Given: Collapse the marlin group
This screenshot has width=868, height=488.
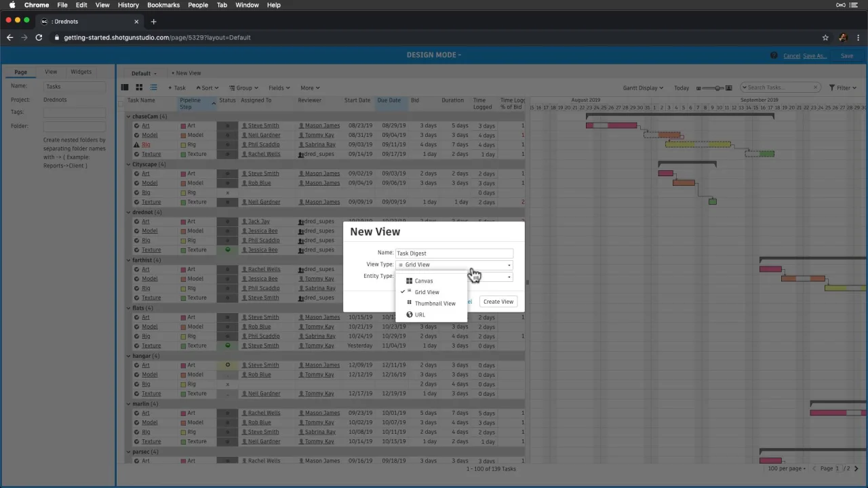Looking at the screenshot, I should coord(129,404).
